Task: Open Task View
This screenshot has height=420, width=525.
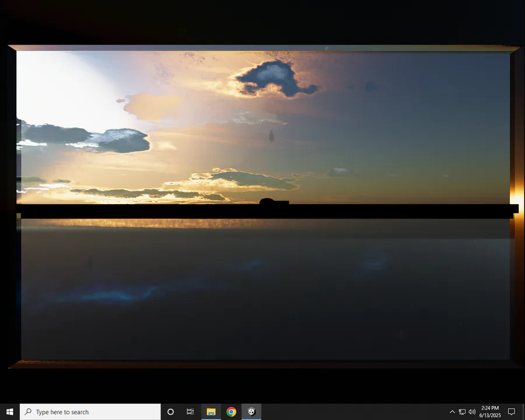Action: [x=190, y=412]
